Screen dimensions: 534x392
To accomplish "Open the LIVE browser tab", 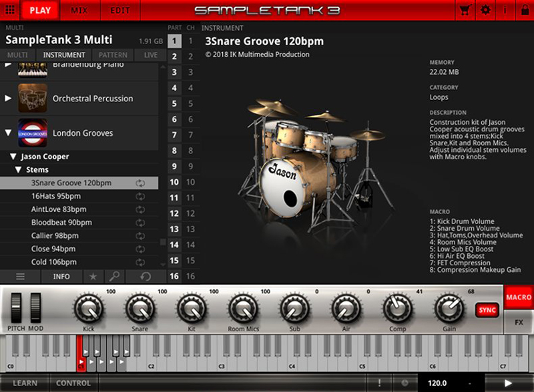I will point(151,55).
